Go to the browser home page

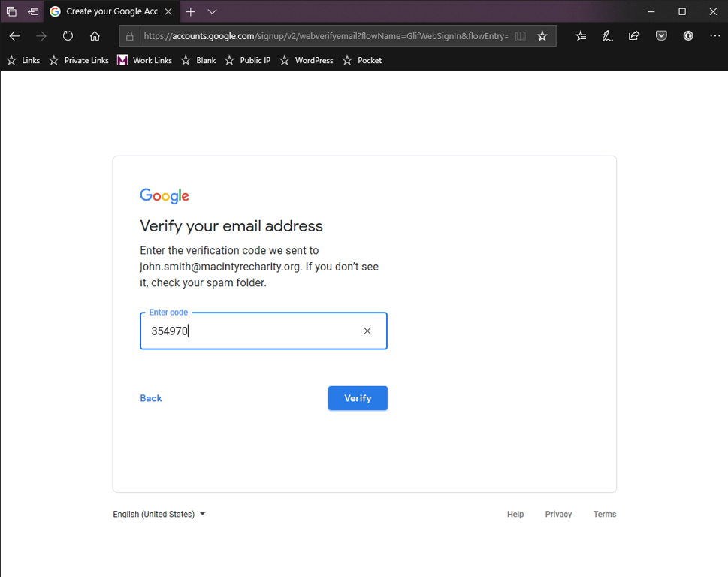pos(95,35)
